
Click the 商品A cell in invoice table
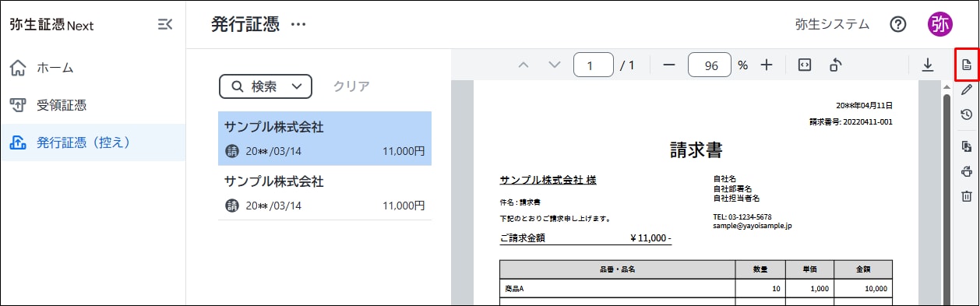pos(617,288)
